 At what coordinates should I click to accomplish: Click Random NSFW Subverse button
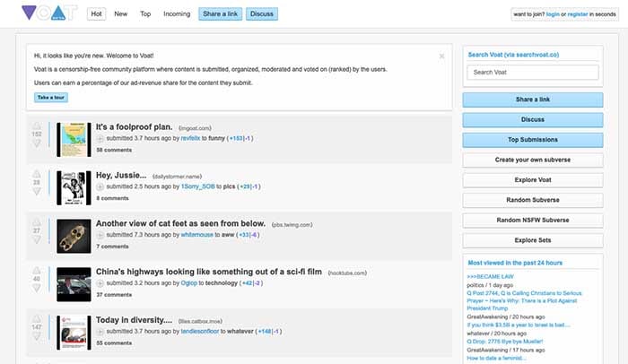[533, 220]
